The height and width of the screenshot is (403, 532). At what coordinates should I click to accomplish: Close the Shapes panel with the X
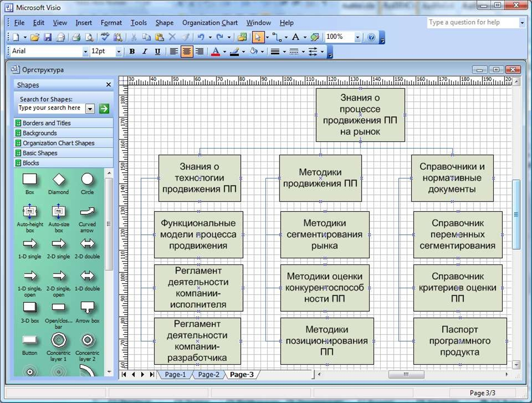coord(109,84)
